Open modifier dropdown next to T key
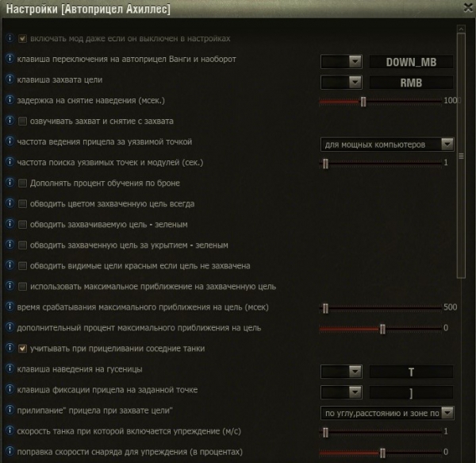The width and height of the screenshot is (476, 463). (341, 372)
